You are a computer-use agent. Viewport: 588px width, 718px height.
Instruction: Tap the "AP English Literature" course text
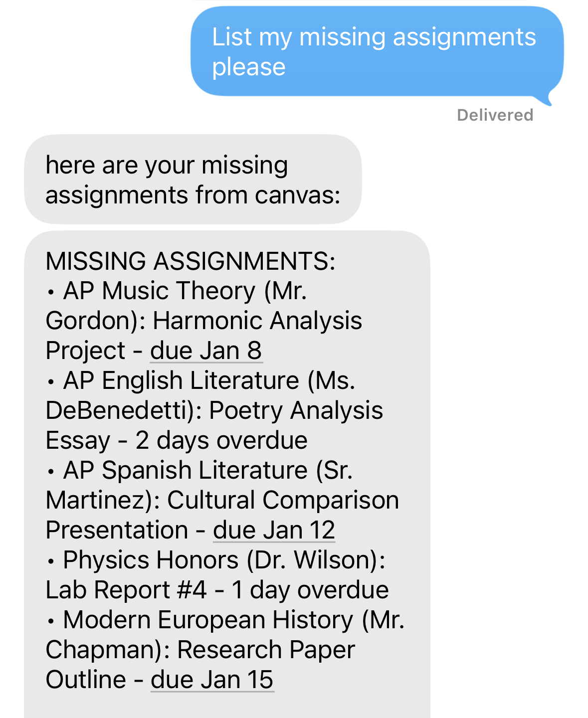(181, 380)
